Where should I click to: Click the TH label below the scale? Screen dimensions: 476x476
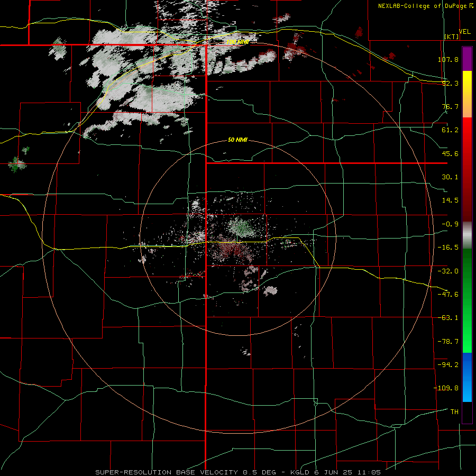pos(454,412)
